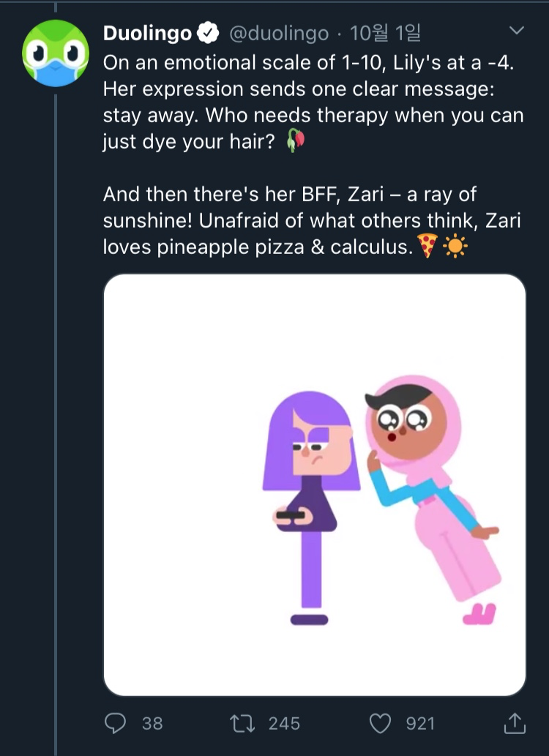
Task: Tap the reply speech bubble icon
Action: [x=116, y=723]
